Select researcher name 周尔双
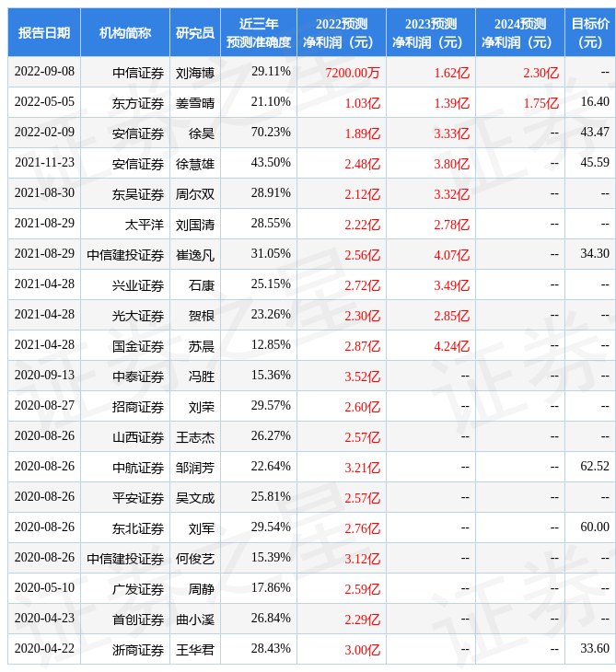The height and width of the screenshot is (672, 616). [195, 194]
